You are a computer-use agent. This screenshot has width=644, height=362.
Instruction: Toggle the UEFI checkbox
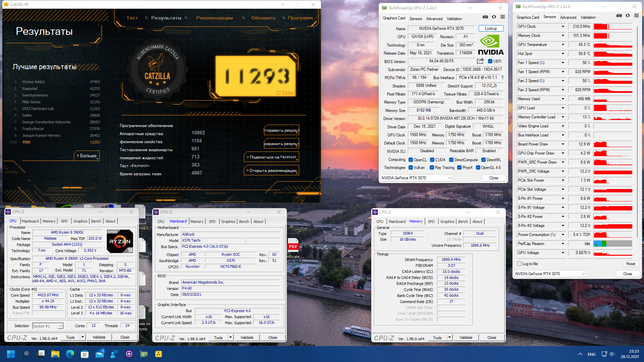490,61
